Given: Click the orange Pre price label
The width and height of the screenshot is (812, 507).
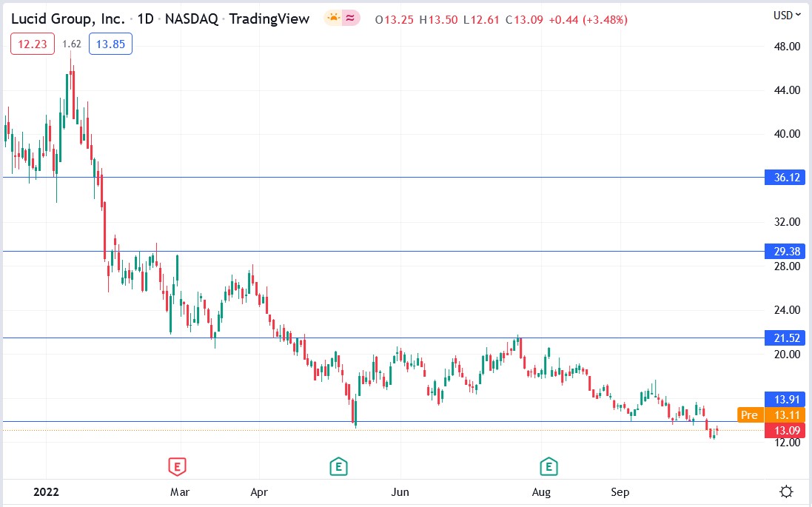Looking at the screenshot, I should [x=749, y=415].
